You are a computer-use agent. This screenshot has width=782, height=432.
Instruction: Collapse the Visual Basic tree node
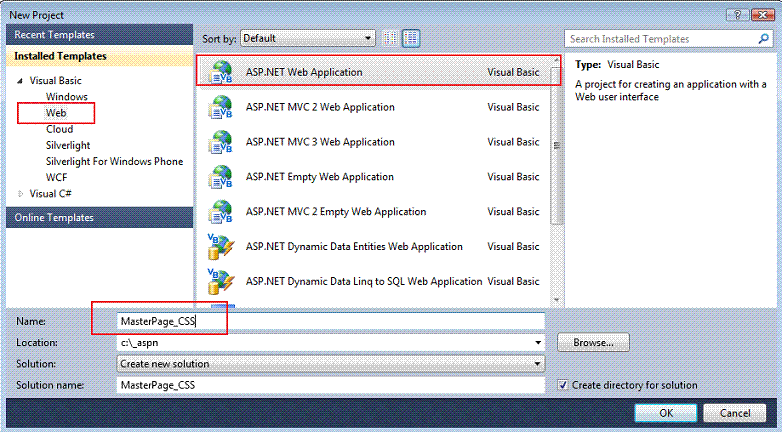(x=20, y=81)
